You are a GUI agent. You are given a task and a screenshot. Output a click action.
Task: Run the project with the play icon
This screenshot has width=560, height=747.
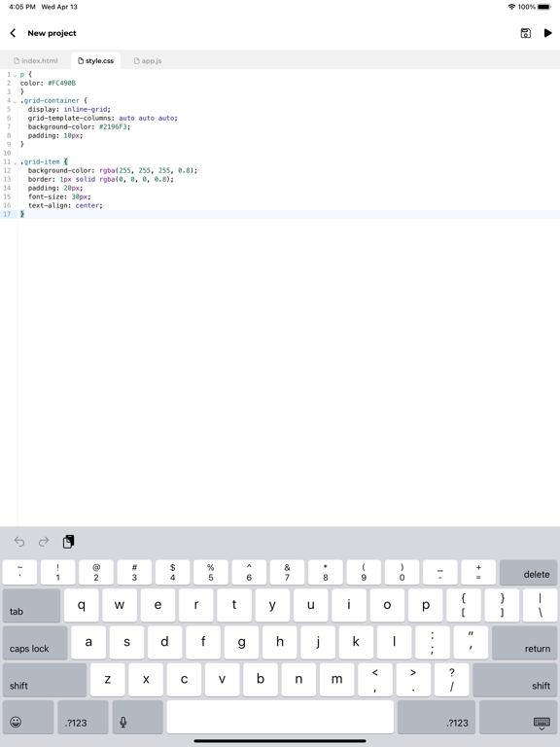pos(547,33)
